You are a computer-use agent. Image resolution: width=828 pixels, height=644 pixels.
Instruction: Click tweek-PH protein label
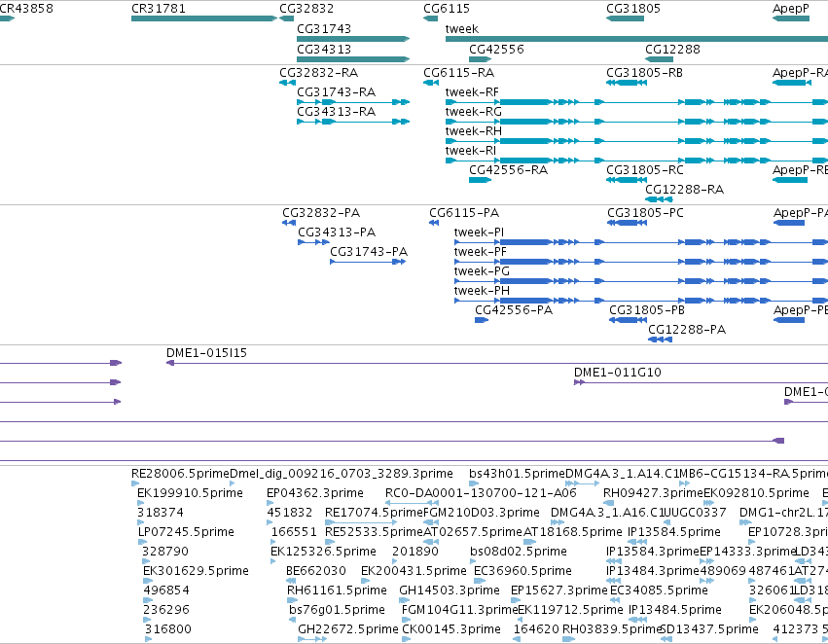[482, 292]
